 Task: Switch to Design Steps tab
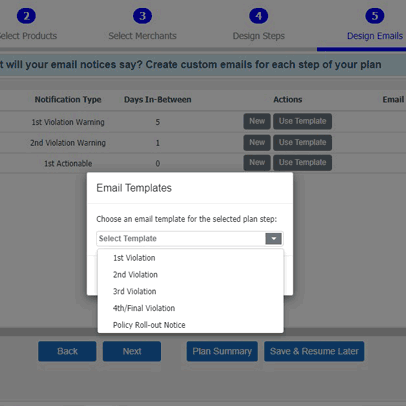coord(259,36)
